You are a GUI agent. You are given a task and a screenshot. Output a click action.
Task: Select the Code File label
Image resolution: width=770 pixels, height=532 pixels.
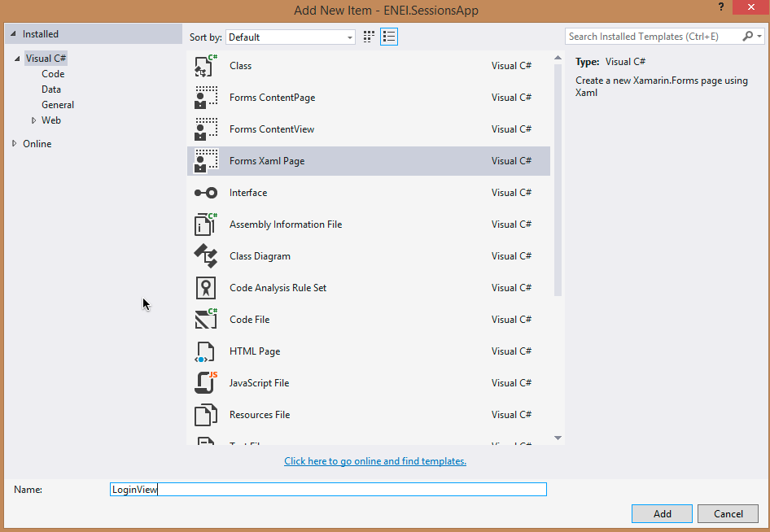coord(249,320)
